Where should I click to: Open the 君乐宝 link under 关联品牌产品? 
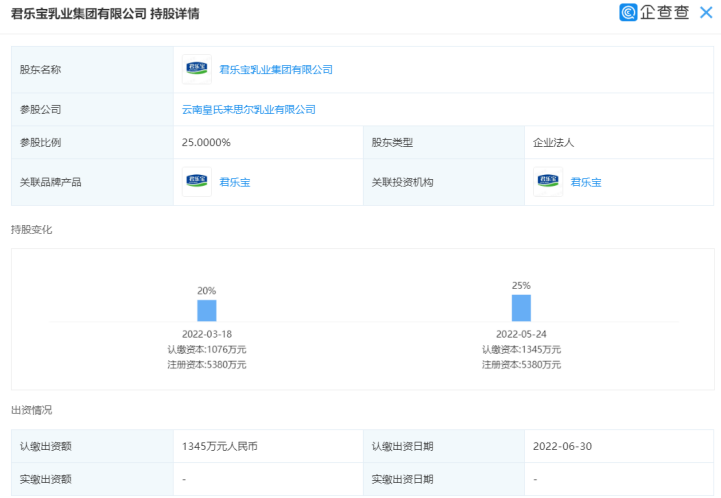[234, 182]
